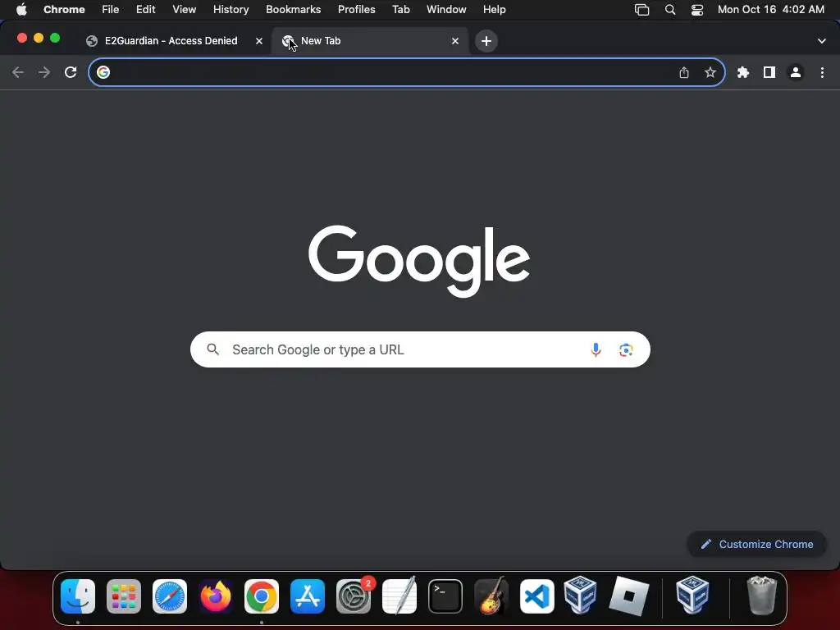Open the Profiles menu
This screenshot has height=630, width=840.
(356, 9)
